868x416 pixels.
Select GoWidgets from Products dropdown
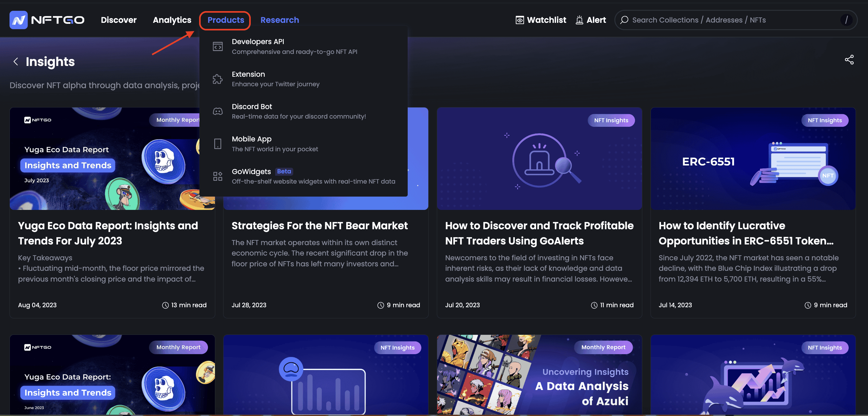point(303,176)
